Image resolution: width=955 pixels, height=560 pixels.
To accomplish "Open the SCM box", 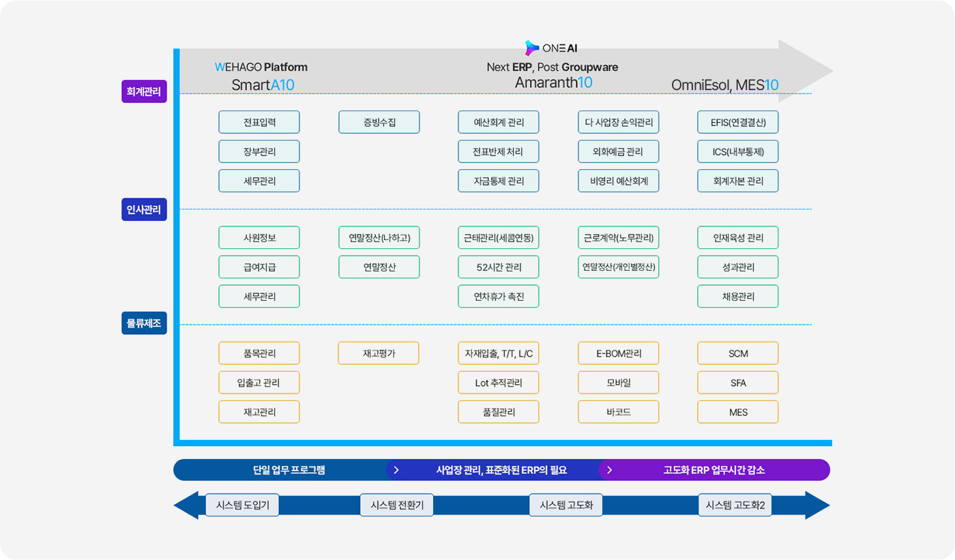I will pos(738,353).
